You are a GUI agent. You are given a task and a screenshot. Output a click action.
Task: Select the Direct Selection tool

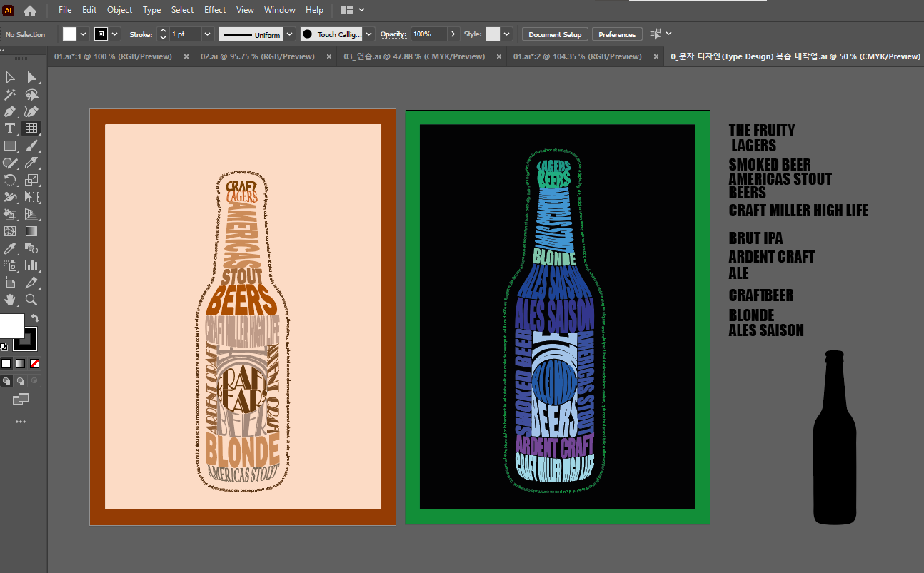coord(31,77)
